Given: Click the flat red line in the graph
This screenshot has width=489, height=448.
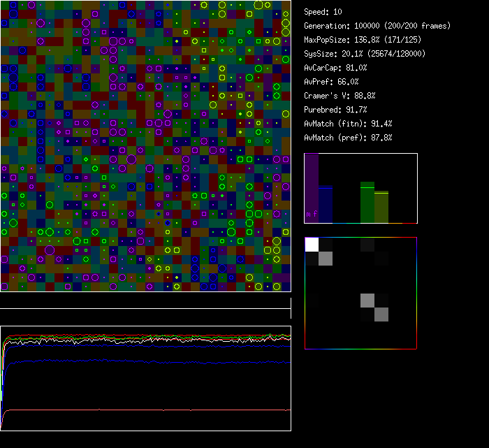Looking at the screenshot, I should tap(140, 410).
